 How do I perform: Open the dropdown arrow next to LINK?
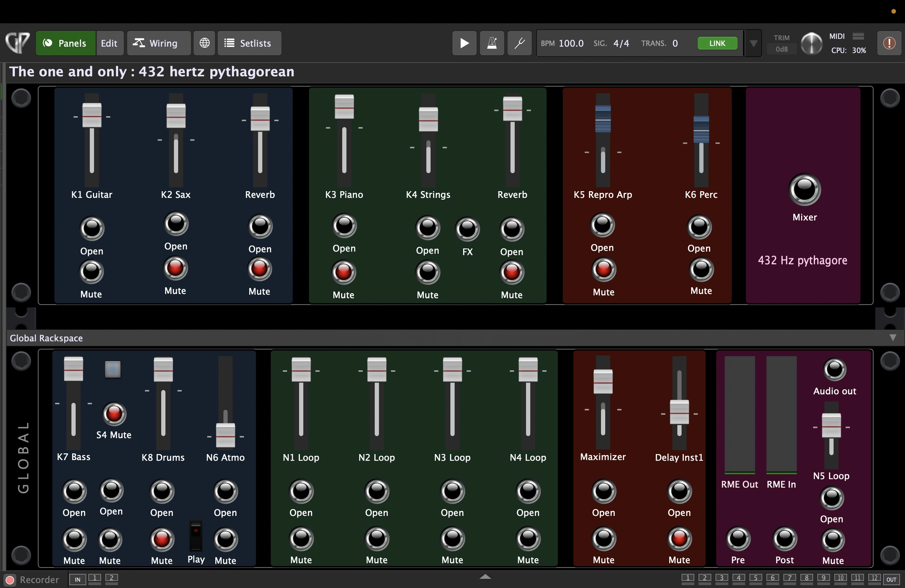pyautogui.click(x=753, y=43)
